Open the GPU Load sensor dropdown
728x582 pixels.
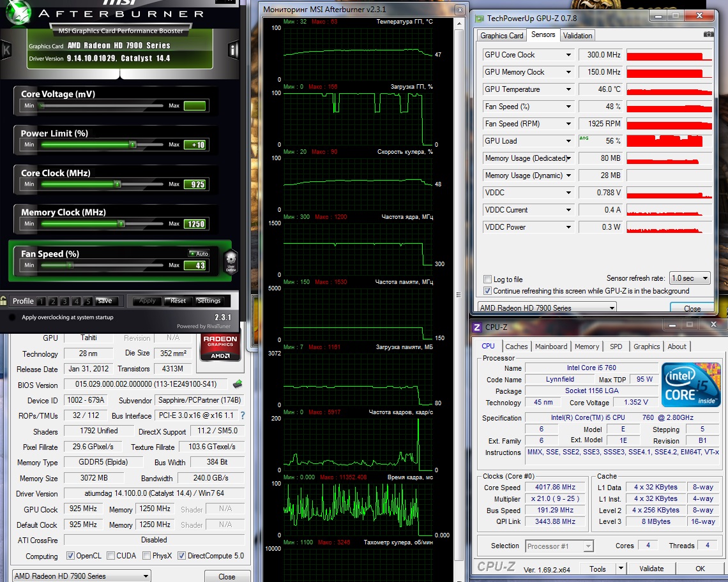coord(568,140)
